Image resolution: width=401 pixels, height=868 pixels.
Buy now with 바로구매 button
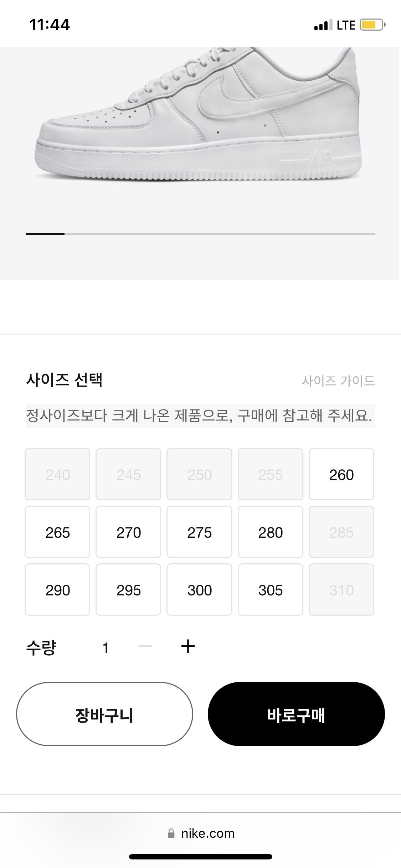click(296, 714)
